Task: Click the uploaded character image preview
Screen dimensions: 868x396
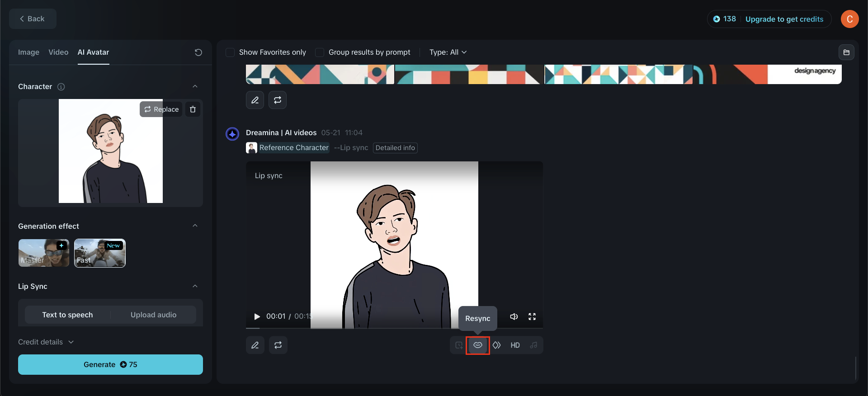Action: point(111,151)
